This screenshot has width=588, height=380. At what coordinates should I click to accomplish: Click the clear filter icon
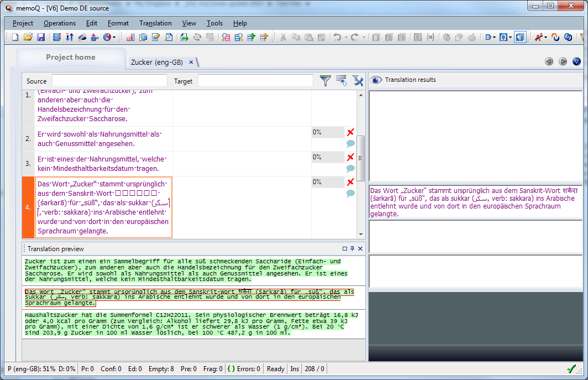coord(358,80)
